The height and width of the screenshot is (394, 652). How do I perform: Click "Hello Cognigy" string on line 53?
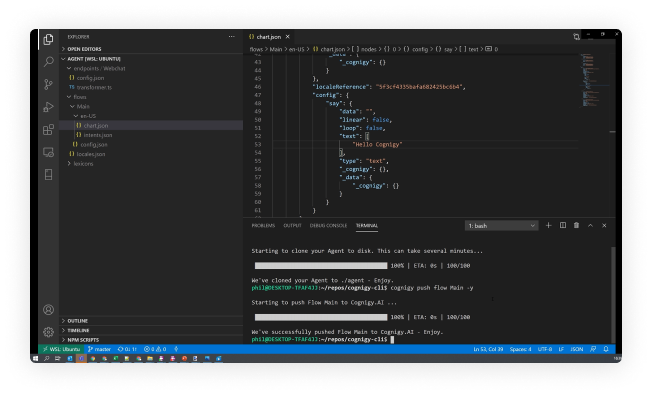pos(377,144)
